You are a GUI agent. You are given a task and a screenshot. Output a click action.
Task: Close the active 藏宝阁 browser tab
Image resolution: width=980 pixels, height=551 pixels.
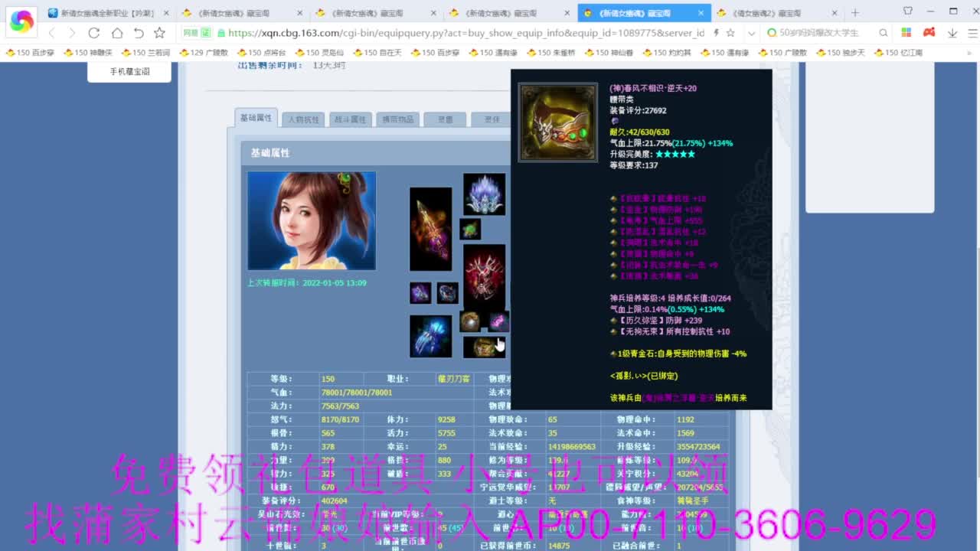tap(701, 13)
